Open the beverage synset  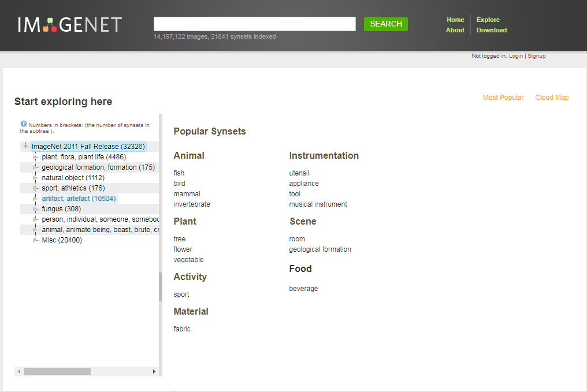(303, 289)
